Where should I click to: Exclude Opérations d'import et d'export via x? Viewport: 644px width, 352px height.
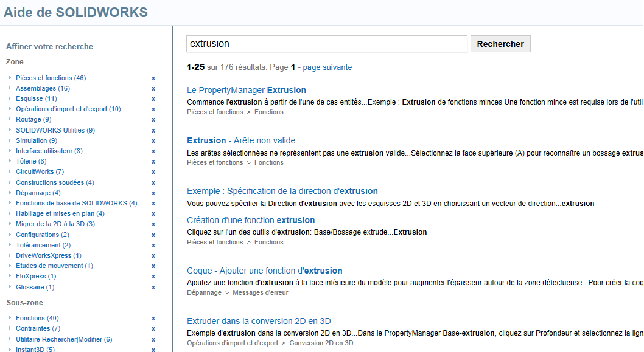153,109
